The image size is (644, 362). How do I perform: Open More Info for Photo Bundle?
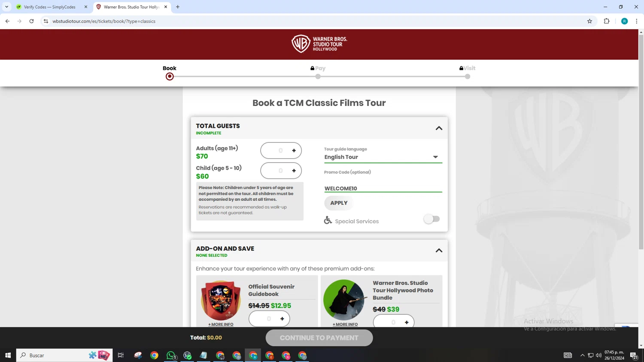coord(345,324)
